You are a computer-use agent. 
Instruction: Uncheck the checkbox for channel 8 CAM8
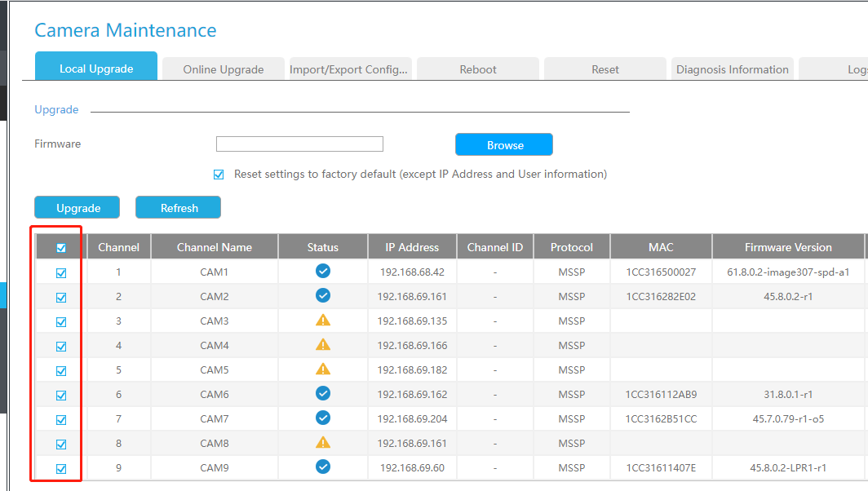pos(61,444)
